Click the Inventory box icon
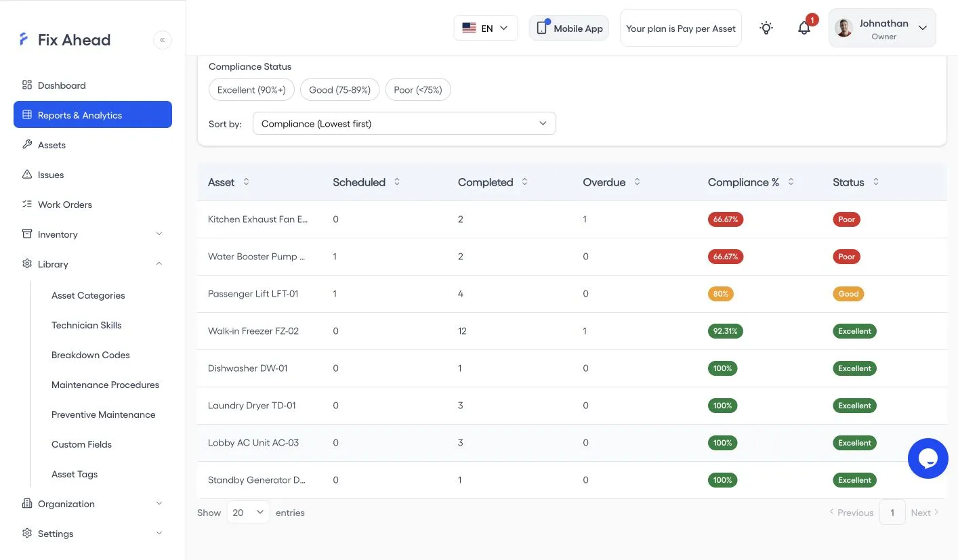Image resolution: width=958 pixels, height=560 pixels. [27, 234]
